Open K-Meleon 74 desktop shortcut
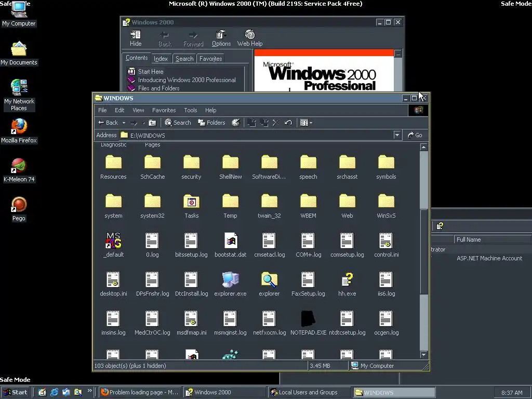Image resolution: width=532 pixels, height=399 pixels. (19, 170)
